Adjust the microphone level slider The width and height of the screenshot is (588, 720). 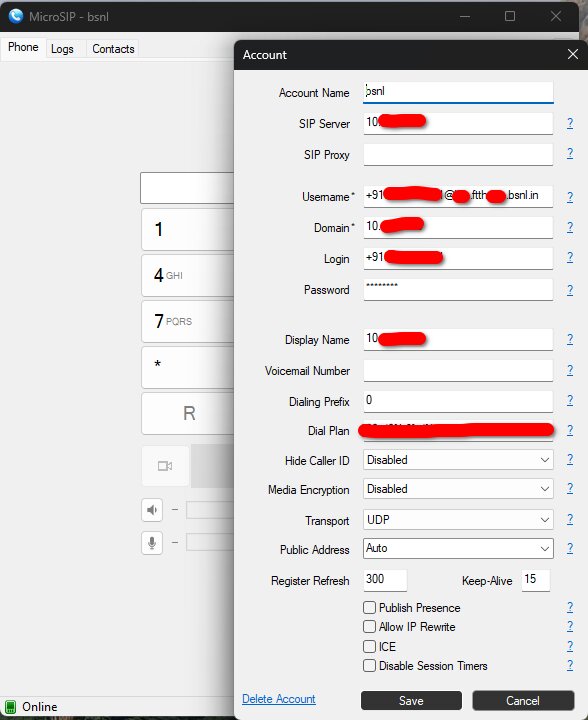click(210, 542)
